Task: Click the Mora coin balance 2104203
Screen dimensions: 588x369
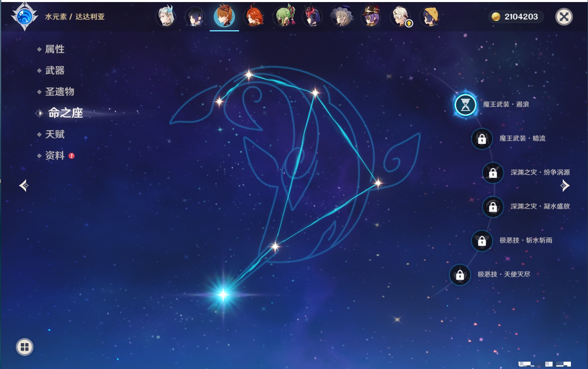Action: coord(516,17)
